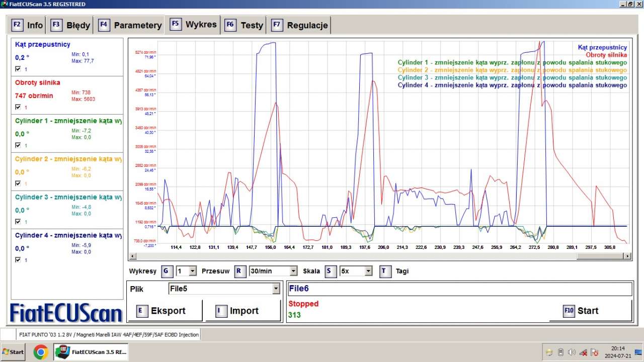The width and height of the screenshot is (644, 362).
Task: Click the F2 key icon on Info tab
Action: pyautogui.click(x=17, y=25)
